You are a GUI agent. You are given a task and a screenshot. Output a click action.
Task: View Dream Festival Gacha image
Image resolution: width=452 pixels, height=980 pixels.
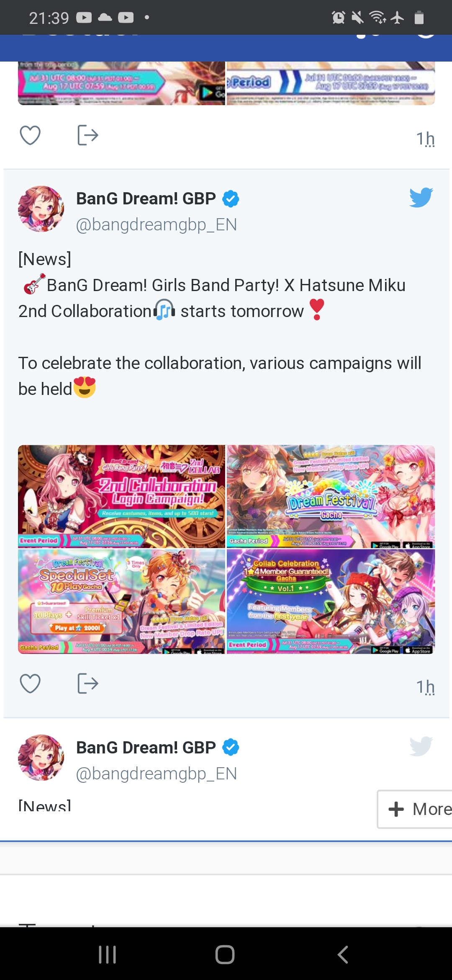pos(331,497)
